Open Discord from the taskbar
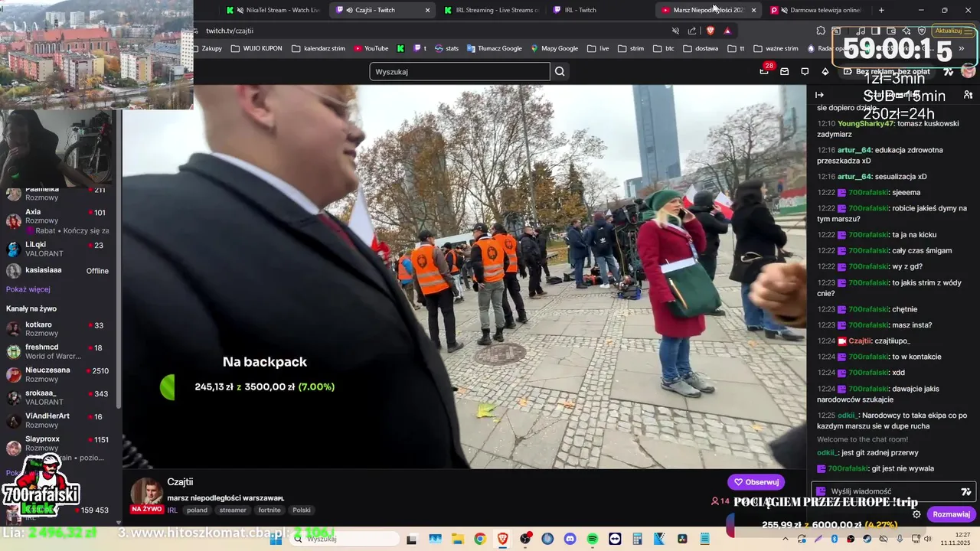 click(x=570, y=539)
